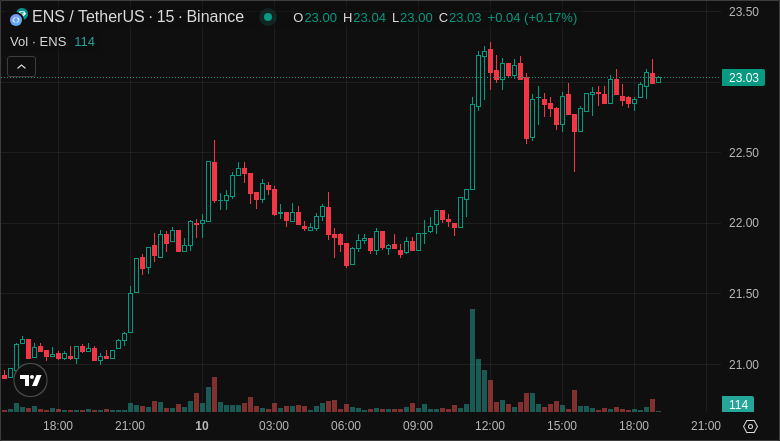Click the 15:00 time axis label
The height and width of the screenshot is (441, 780).
pos(562,426)
